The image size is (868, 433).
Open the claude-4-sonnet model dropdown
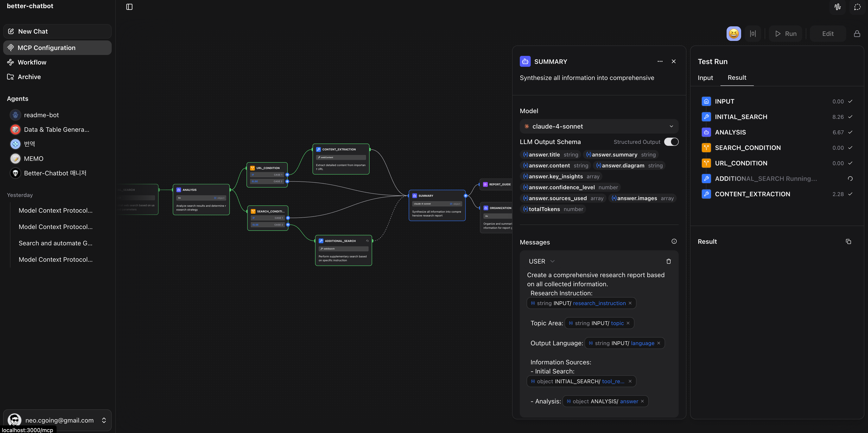(x=599, y=127)
